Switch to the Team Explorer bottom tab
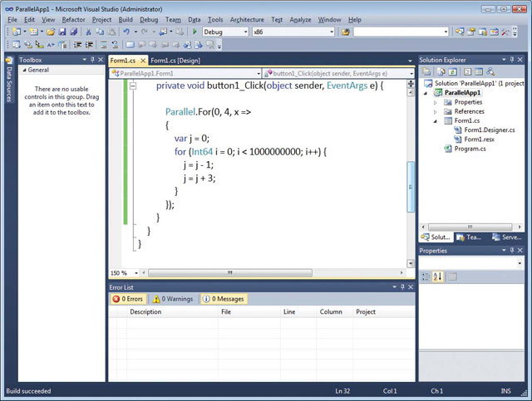The width and height of the screenshot is (532, 401). (x=470, y=237)
